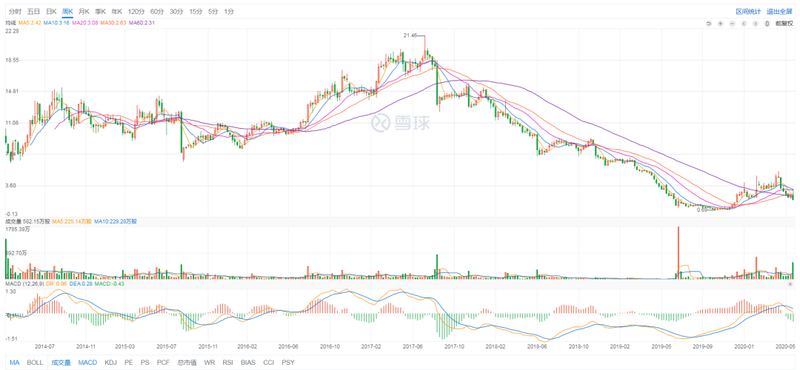The width and height of the screenshot is (800, 370).
Task: Open the 前复权 adjustment dropdown
Action: pos(784,23)
